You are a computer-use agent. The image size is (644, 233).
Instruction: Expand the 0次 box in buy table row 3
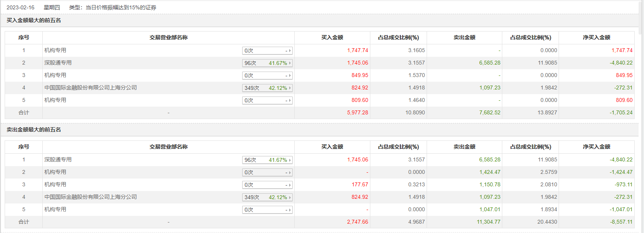267,75
